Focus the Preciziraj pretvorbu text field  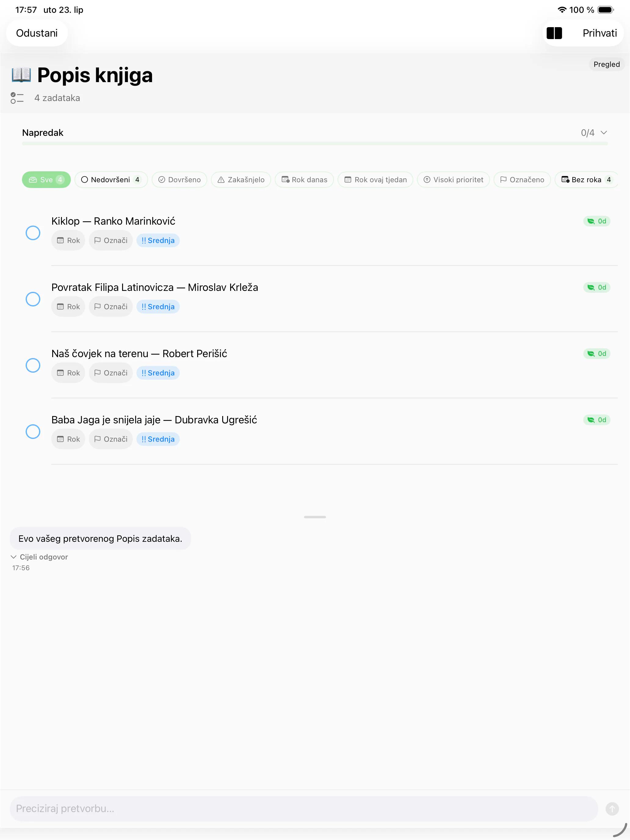click(304, 809)
